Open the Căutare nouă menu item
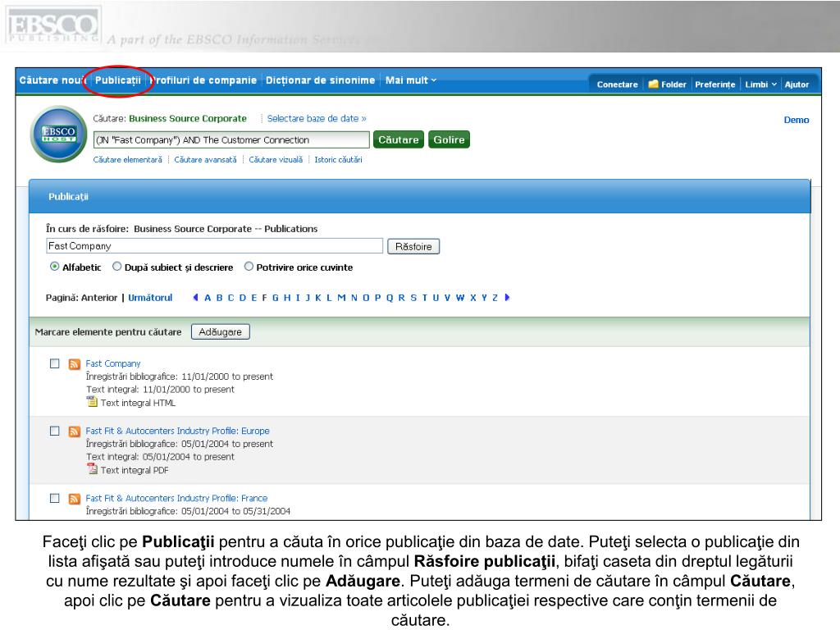 click(x=53, y=80)
